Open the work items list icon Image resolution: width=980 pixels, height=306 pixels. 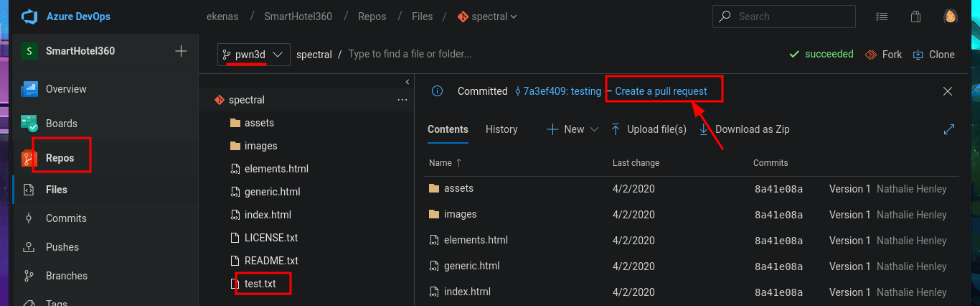[x=882, y=17]
